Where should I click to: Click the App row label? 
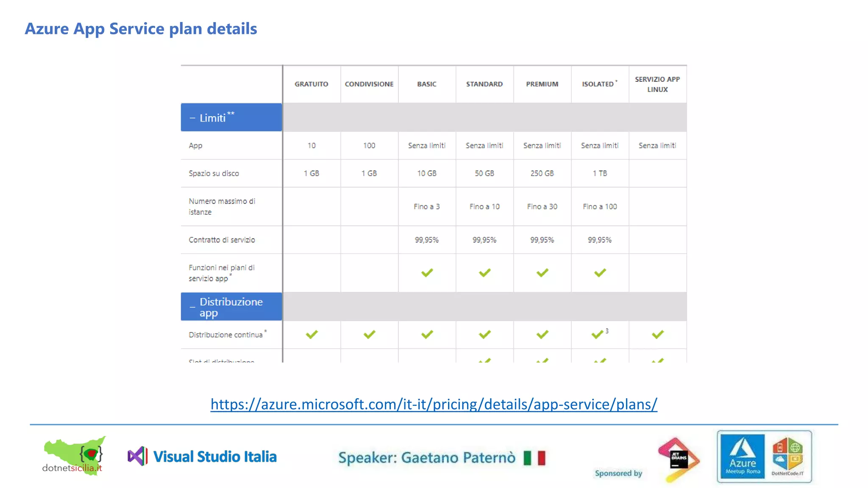click(195, 145)
